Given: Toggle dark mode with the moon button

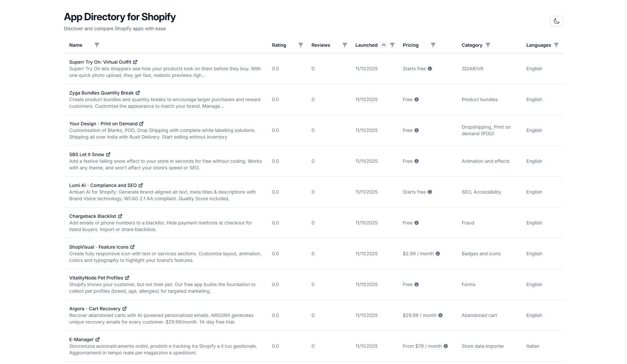Looking at the screenshot, I should tap(557, 21).
